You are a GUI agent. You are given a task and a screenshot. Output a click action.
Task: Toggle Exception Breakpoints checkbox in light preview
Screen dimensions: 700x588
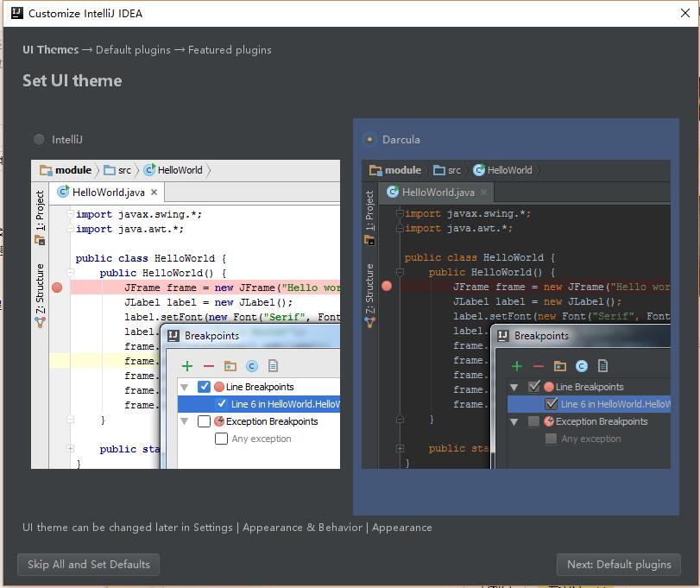coord(204,421)
